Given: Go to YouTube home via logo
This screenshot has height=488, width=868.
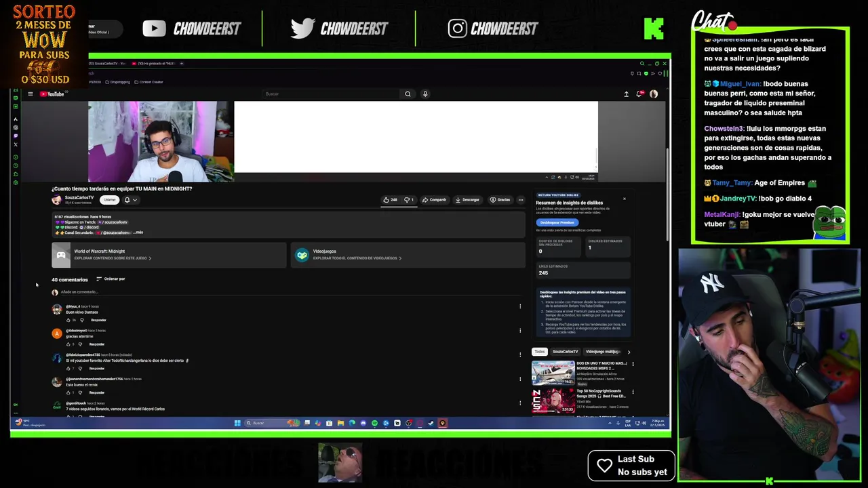Looking at the screenshot, I should [52, 94].
